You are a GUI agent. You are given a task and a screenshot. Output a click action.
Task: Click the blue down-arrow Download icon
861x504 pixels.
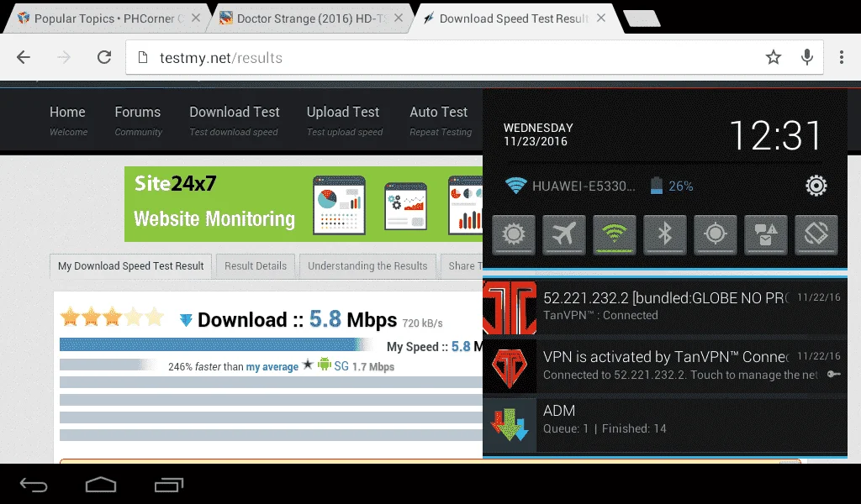point(186,320)
